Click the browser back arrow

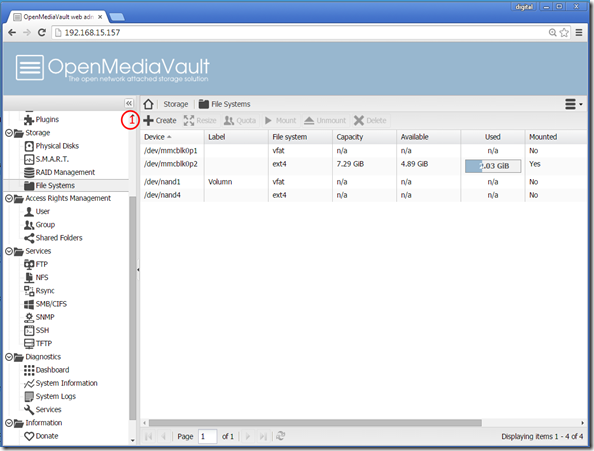pyautogui.click(x=12, y=33)
